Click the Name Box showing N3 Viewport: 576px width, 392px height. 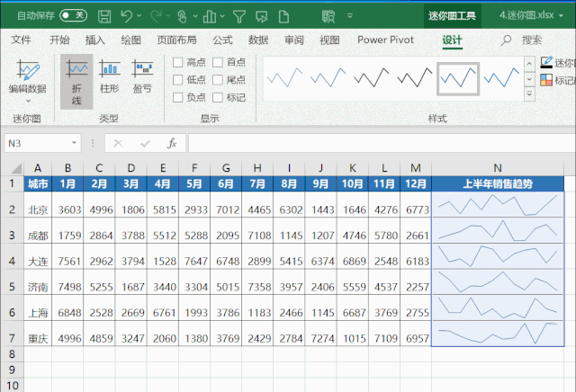(39, 143)
